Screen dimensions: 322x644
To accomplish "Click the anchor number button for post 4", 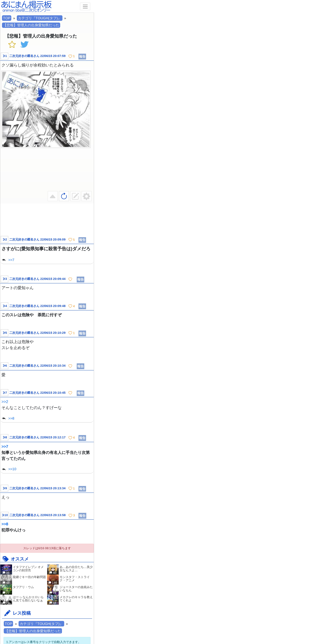I will tap(5, 306).
